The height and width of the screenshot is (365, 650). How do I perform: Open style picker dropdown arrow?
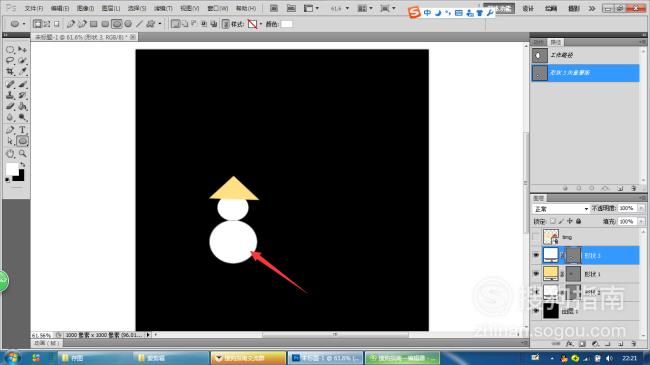261,24
